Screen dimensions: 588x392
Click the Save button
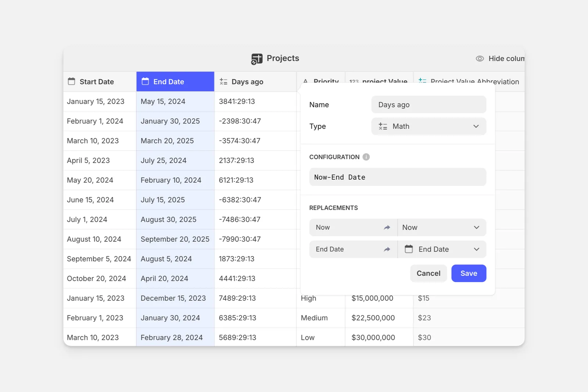[x=469, y=273]
